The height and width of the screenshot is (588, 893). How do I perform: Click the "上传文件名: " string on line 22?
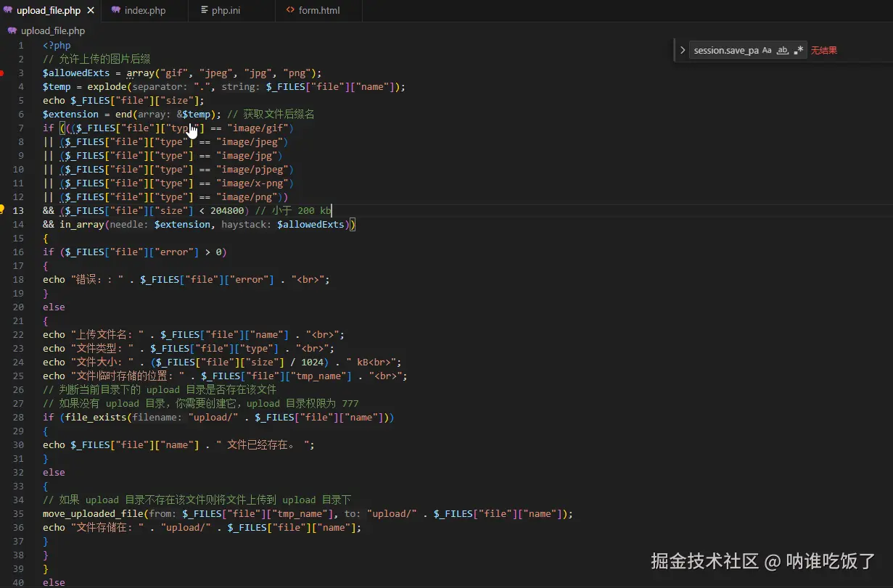click(x=107, y=334)
